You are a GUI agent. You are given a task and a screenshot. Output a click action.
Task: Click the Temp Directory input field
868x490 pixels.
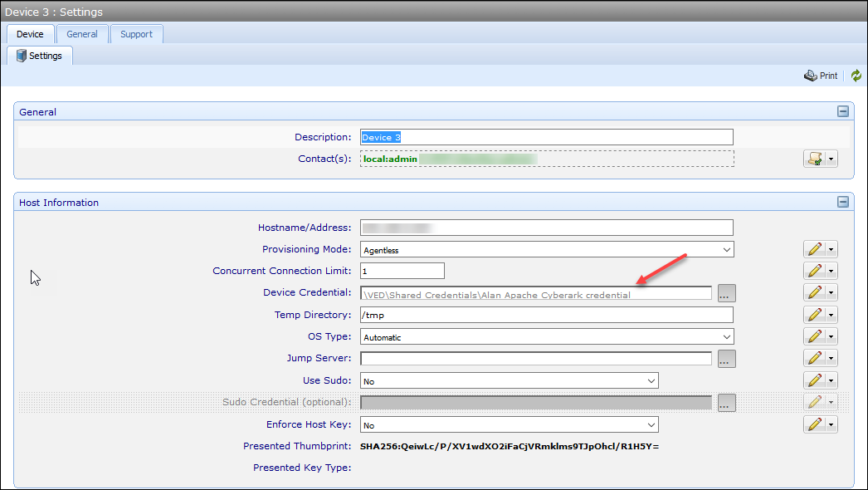546,315
